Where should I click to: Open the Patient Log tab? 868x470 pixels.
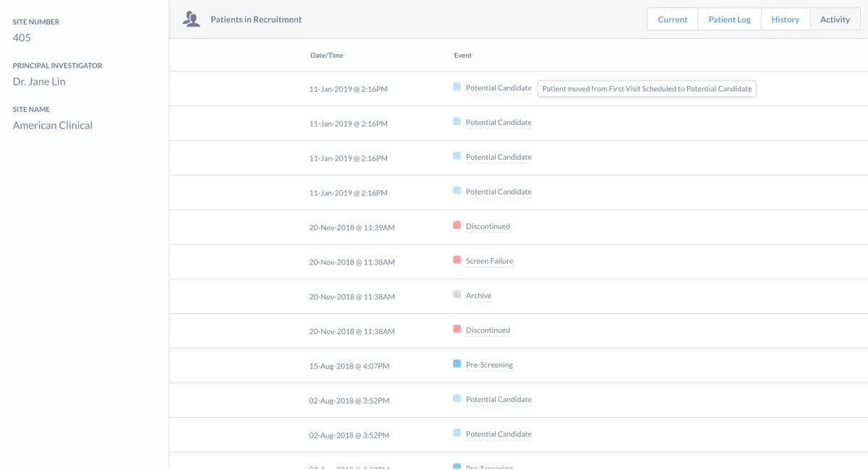click(729, 19)
